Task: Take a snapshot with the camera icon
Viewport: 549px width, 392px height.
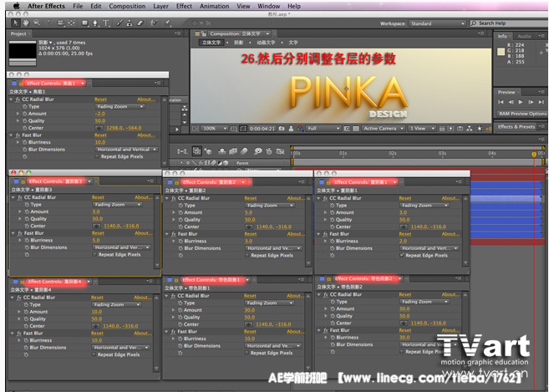Action: coord(282,129)
